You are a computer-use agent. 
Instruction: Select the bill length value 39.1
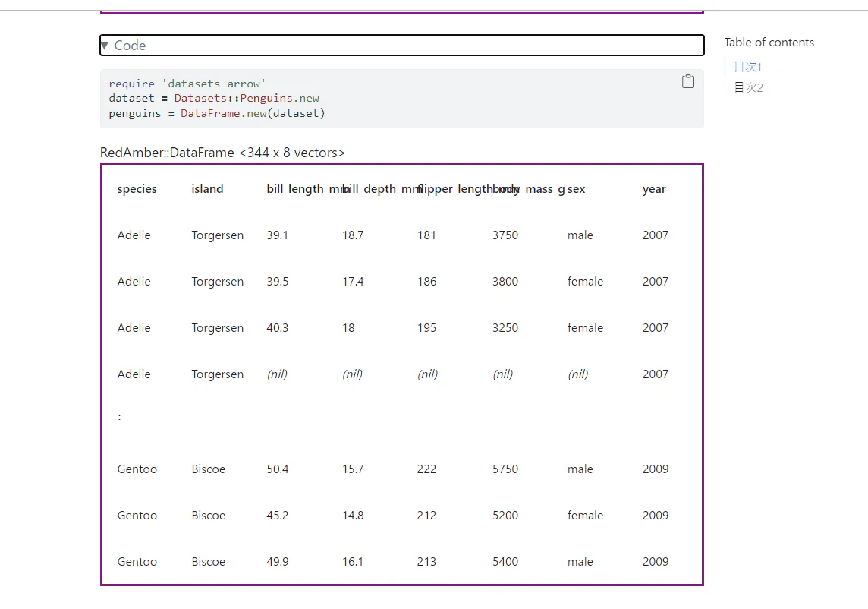tap(278, 235)
